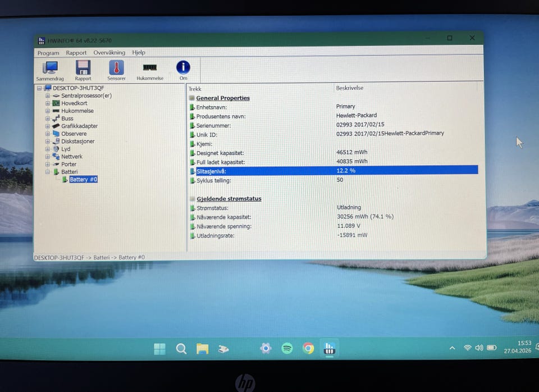Expand the Hukommelse tree node
Viewport: 539px width, 392px height.
coord(47,111)
